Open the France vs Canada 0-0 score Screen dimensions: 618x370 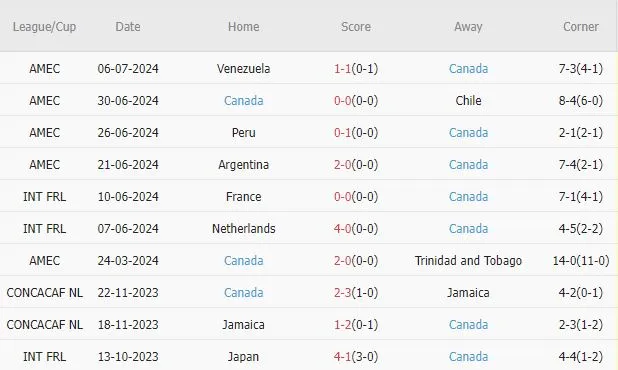[x=342, y=196]
